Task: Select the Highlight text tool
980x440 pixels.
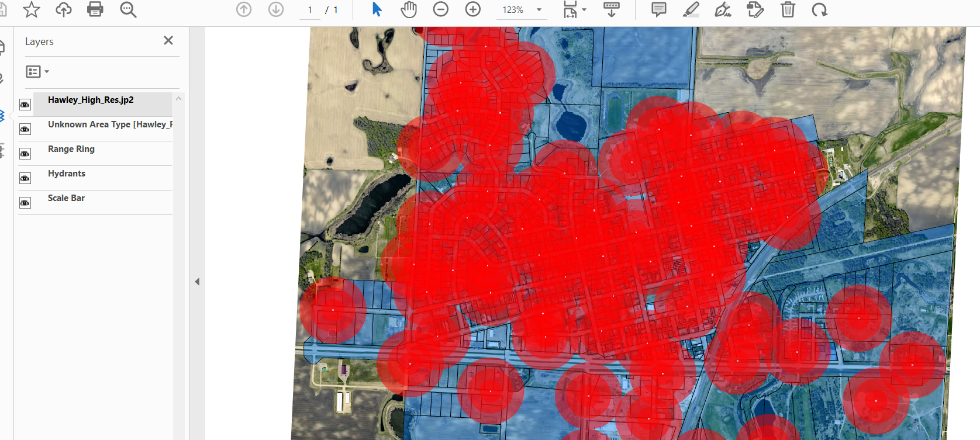Action: tap(691, 9)
